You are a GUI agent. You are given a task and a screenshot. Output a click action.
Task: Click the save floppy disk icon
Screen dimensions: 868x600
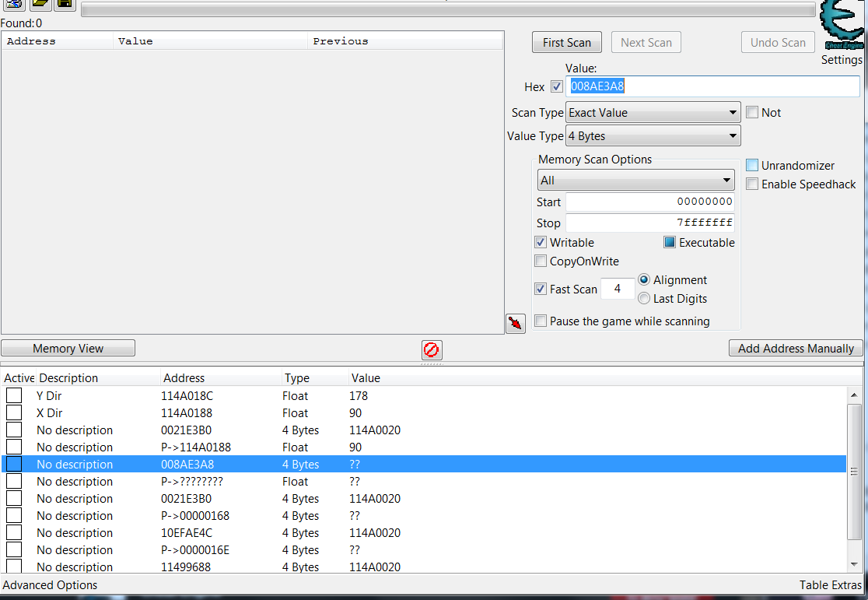click(x=65, y=5)
